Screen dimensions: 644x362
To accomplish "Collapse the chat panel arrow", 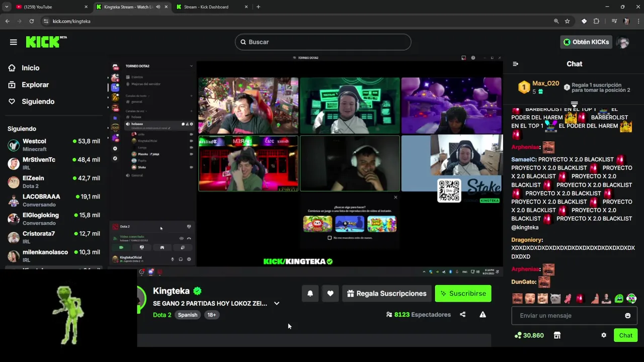I will click(515, 64).
